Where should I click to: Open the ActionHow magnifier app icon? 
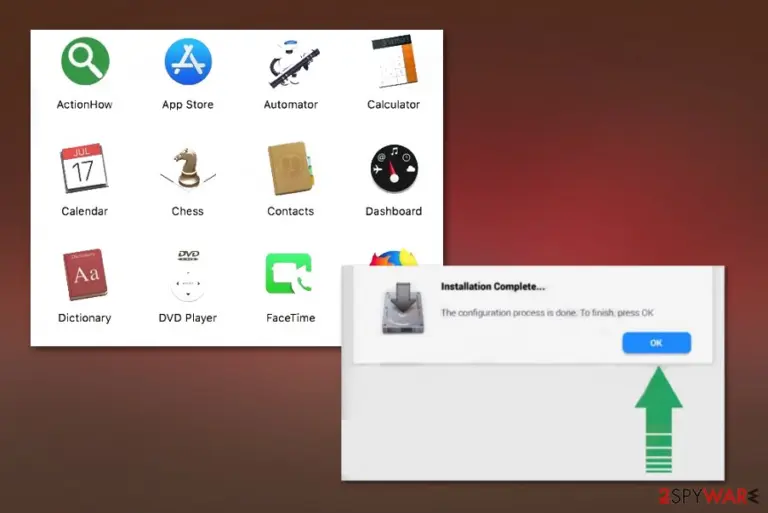tap(85, 61)
